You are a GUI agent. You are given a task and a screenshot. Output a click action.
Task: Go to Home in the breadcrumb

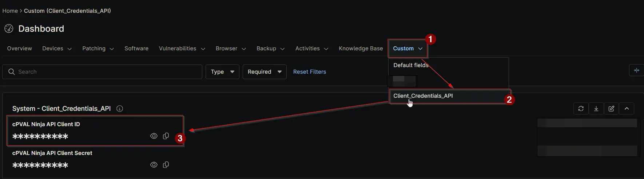pyautogui.click(x=10, y=11)
